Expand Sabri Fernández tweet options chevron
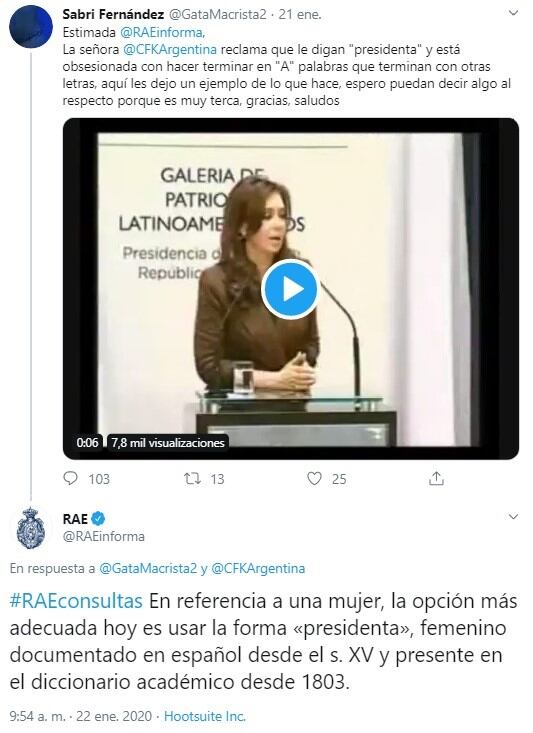Viewport: 533px width, 733px height. [x=513, y=14]
